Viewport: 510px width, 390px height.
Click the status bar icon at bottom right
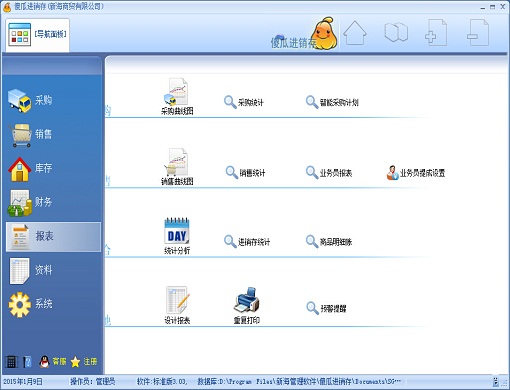click(496, 381)
